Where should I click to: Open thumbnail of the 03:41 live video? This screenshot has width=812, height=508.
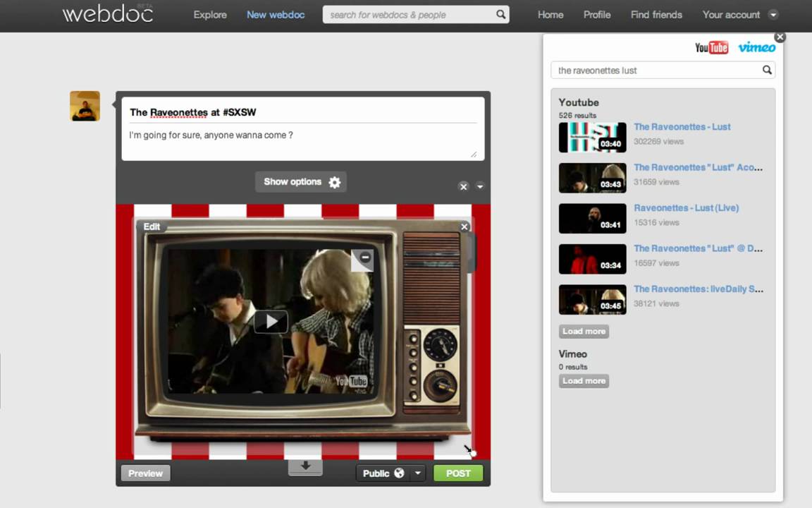[592, 218]
